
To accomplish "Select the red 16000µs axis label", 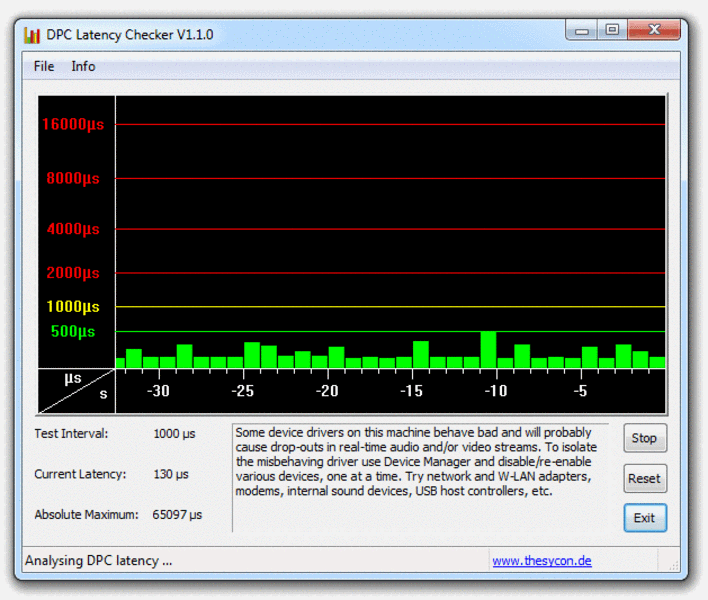I will tap(72, 125).
